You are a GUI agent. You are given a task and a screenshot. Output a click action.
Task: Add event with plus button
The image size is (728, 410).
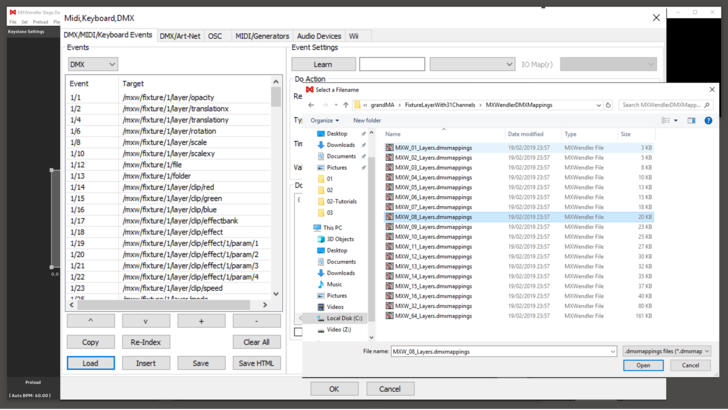click(x=201, y=321)
